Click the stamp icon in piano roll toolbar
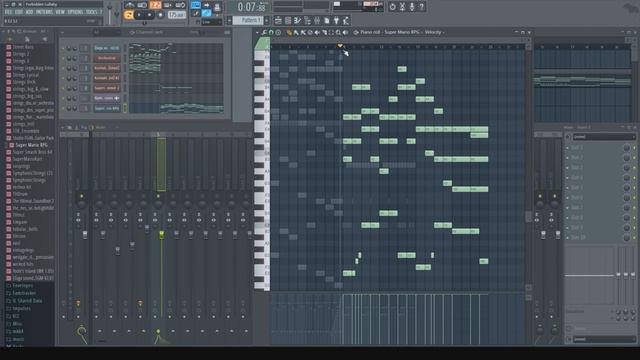640x360 pixels. coord(278,32)
